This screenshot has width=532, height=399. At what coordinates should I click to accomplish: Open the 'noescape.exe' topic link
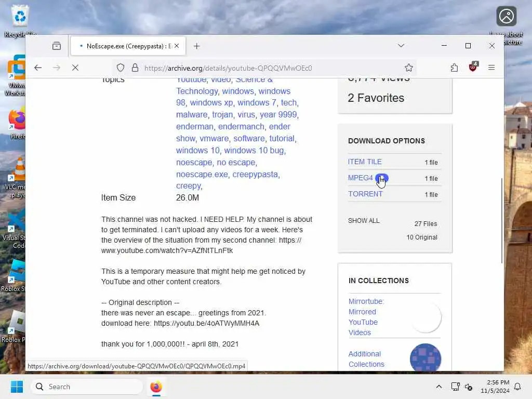[x=202, y=175]
